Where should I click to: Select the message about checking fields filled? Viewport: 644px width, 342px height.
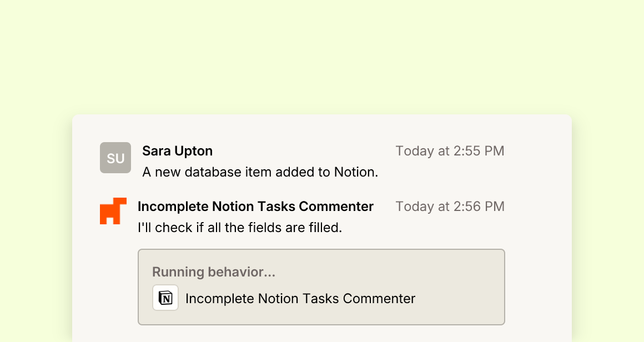(240, 228)
